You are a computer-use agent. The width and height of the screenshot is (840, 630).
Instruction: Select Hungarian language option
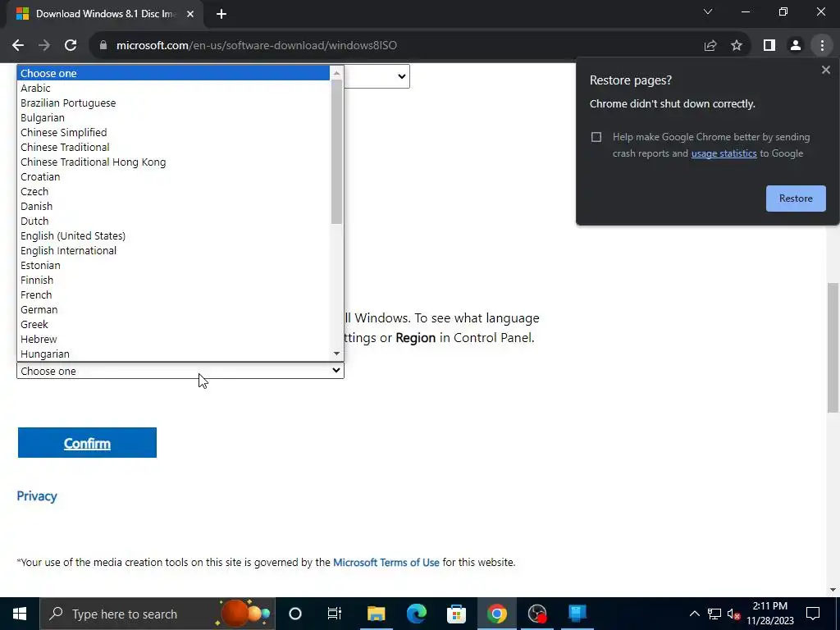(173, 354)
